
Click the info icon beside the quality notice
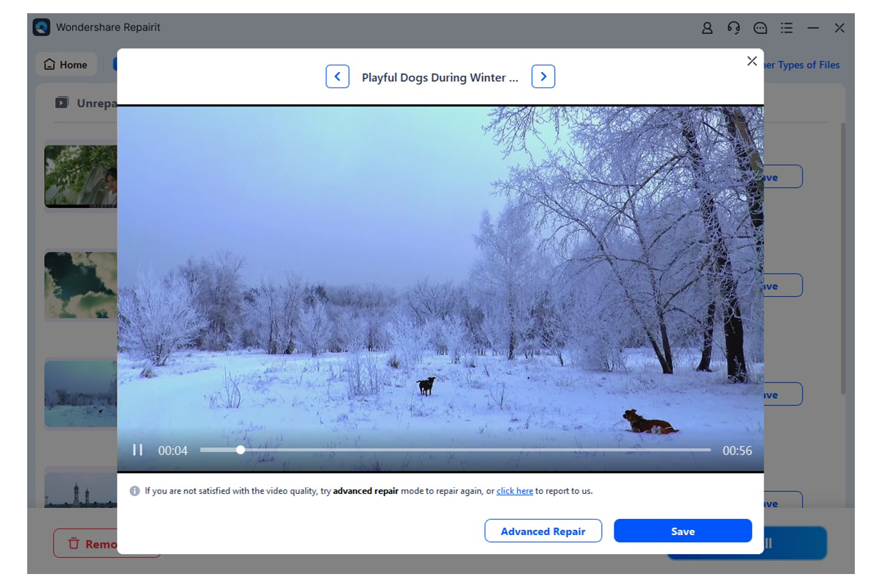135,490
